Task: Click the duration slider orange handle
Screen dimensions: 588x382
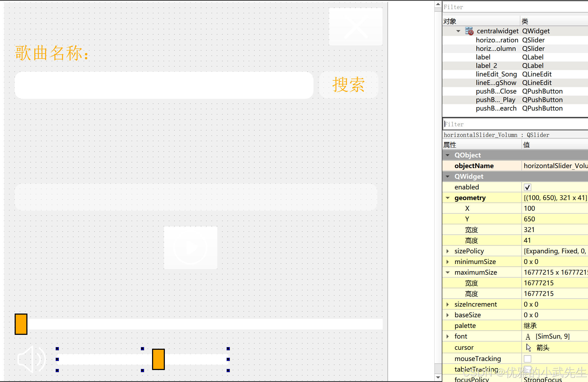Action: (x=21, y=324)
